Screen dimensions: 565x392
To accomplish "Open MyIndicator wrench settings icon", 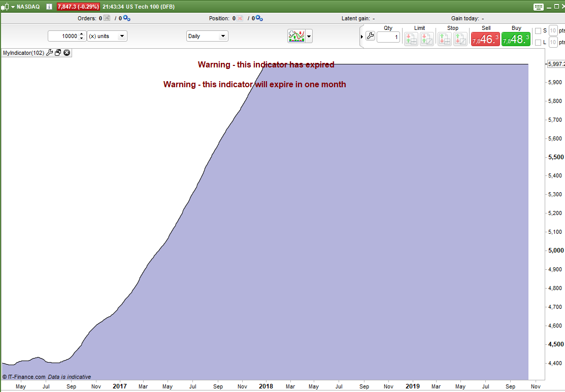I will coord(50,53).
